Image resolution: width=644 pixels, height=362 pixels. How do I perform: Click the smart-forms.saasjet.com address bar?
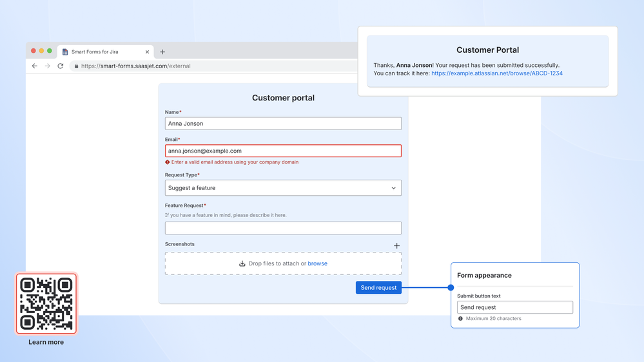tap(213, 66)
